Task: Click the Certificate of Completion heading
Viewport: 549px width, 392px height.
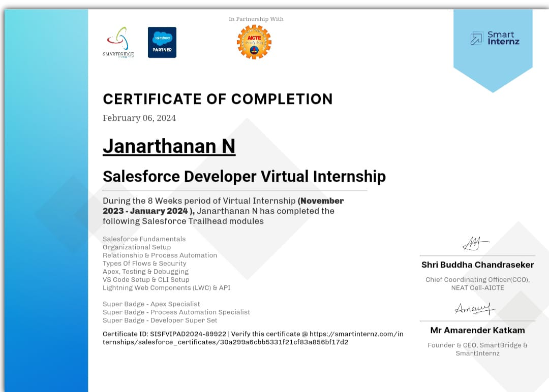Action: pyautogui.click(x=218, y=99)
